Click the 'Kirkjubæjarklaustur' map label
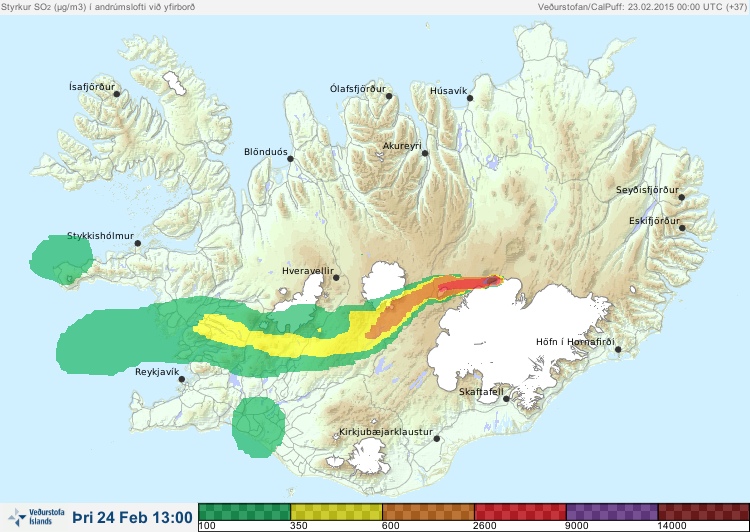This screenshot has width=750, height=532. click(386, 432)
